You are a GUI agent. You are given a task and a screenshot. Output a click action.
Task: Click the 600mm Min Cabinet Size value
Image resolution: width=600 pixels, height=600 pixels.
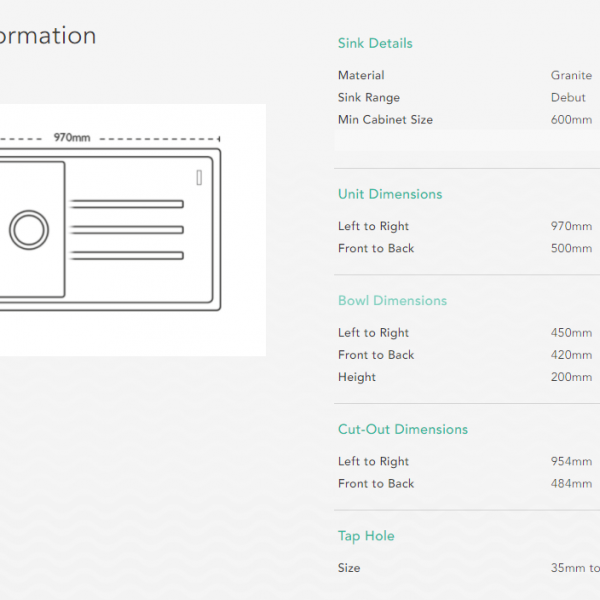[x=571, y=120]
